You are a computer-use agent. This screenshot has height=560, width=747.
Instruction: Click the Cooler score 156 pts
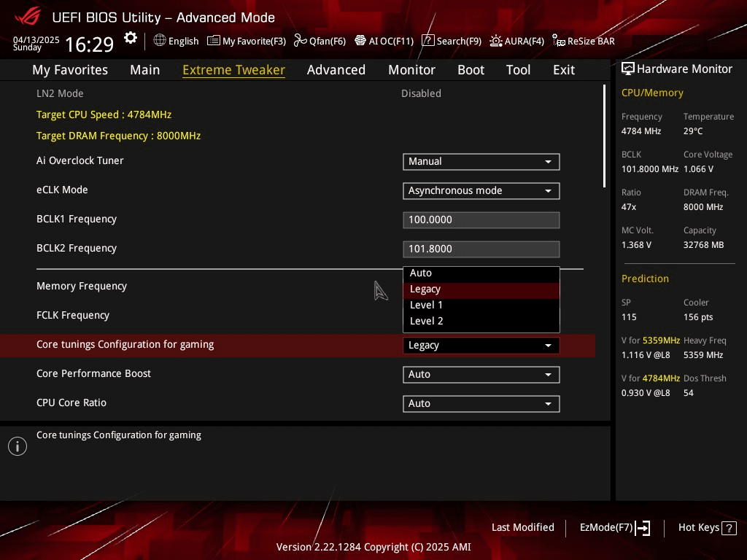point(698,317)
